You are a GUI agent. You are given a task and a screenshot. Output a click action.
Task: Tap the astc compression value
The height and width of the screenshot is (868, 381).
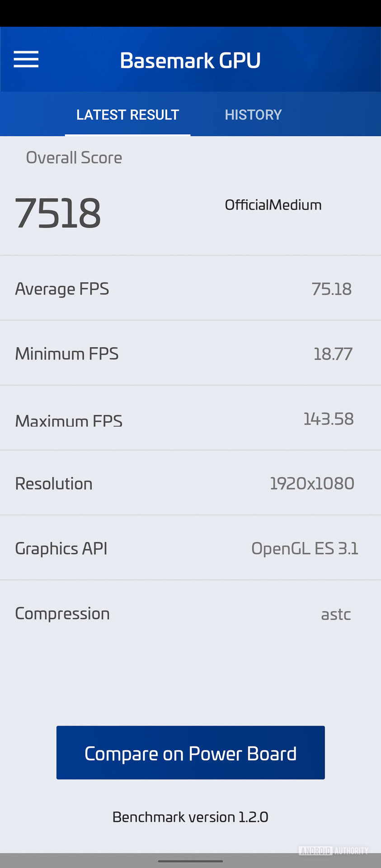click(336, 614)
